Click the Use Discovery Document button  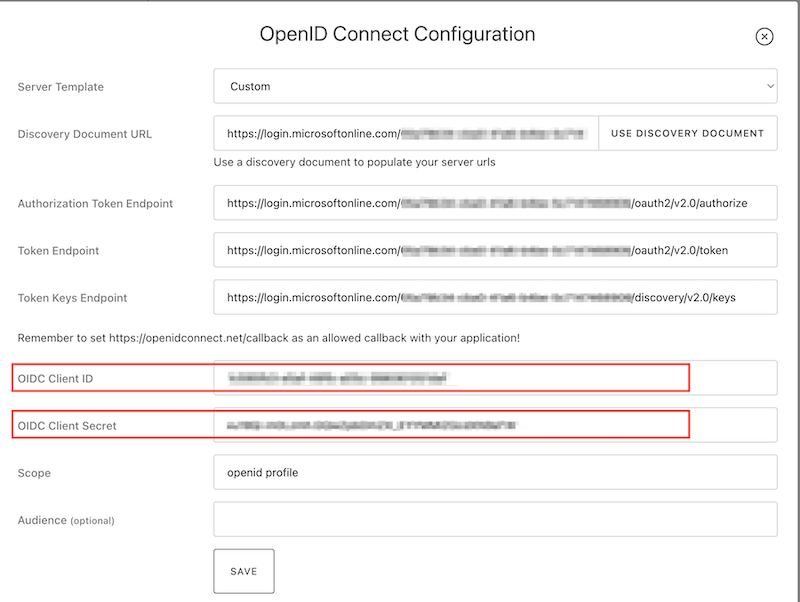[687, 133]
